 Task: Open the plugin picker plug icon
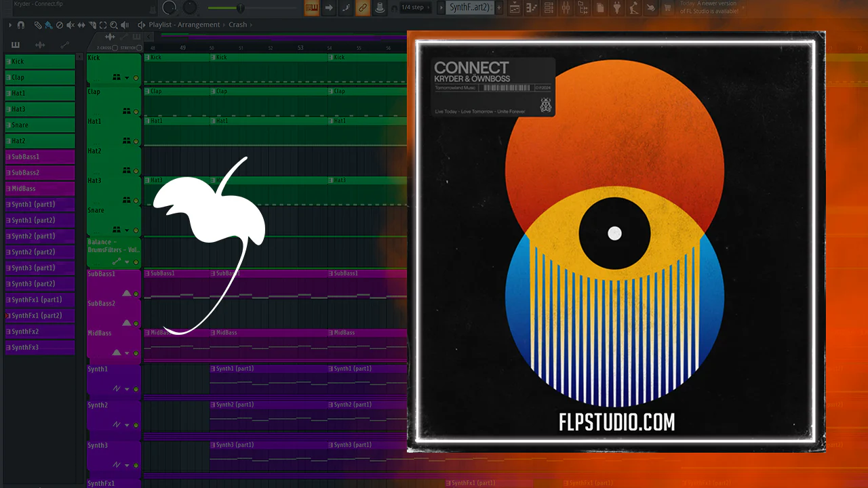click(x=616, y=7)
